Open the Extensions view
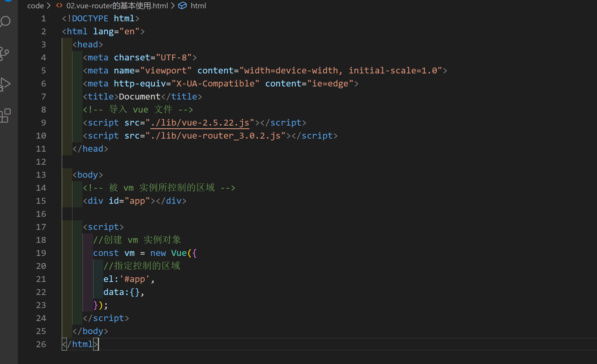 [x=5, y=116]
